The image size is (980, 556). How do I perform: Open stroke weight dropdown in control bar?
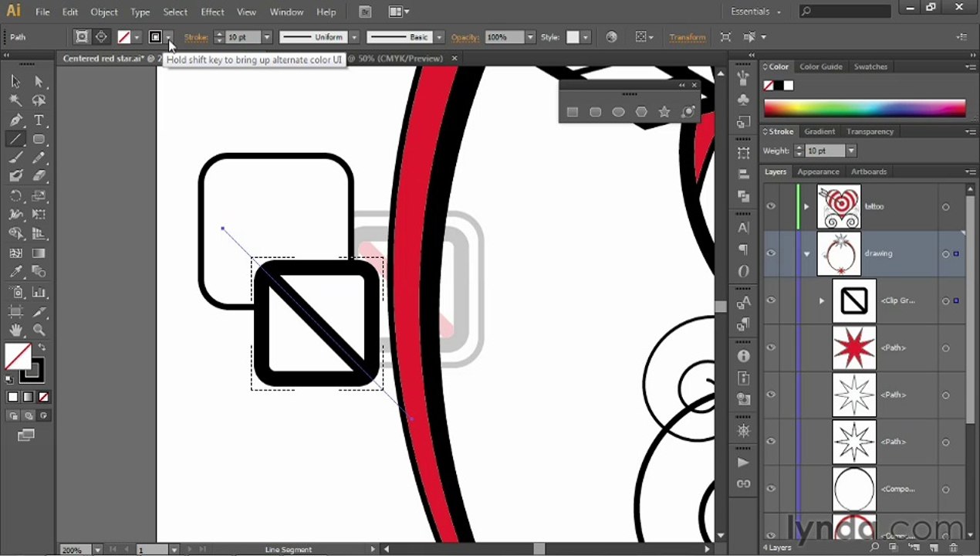[x=267, y=37]
